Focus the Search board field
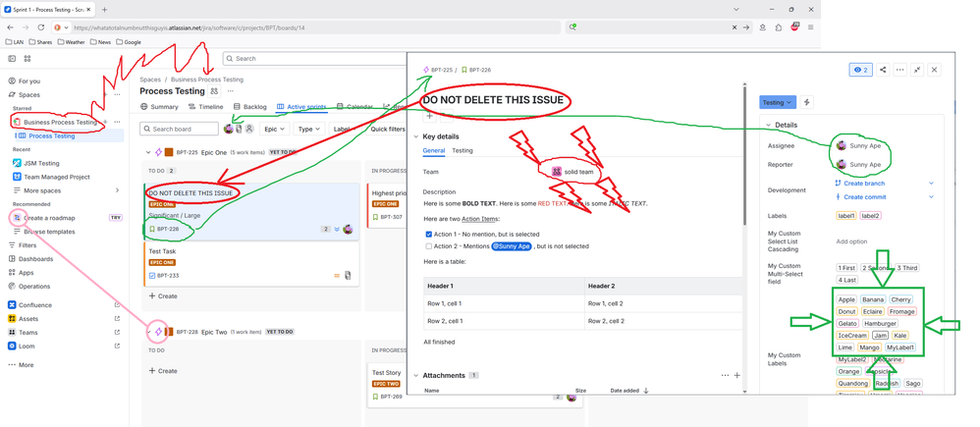The image size is (980, 427). click(179, 129)
